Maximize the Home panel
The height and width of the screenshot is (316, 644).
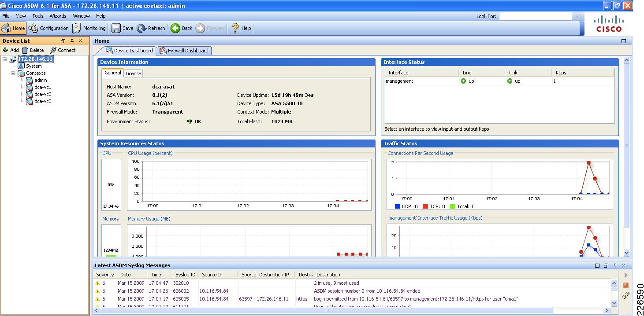tap(624, 41)
